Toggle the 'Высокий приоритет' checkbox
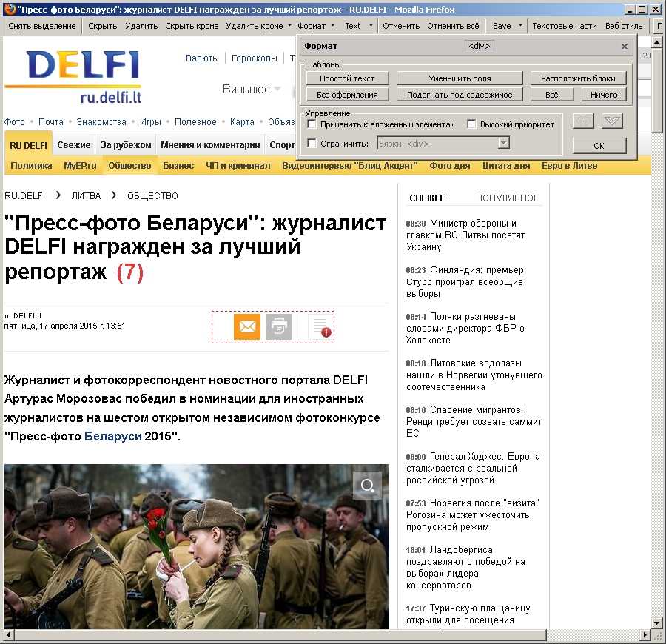Image resolution: width=666 pixels, height=644 pixels. pyautogui.click(x=472, y=124)
